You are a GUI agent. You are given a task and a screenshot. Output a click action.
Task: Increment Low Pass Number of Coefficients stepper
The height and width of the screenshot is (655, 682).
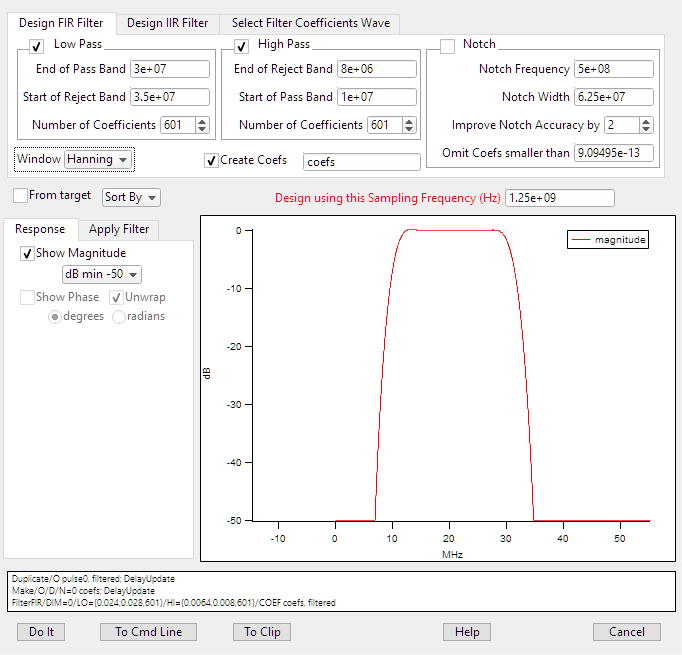202,121
